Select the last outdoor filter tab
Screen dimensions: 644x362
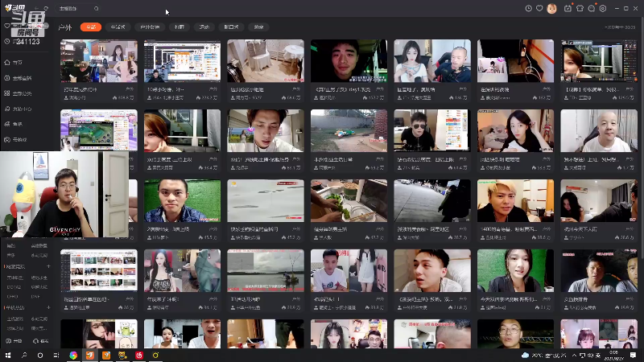tap(258, 27)
